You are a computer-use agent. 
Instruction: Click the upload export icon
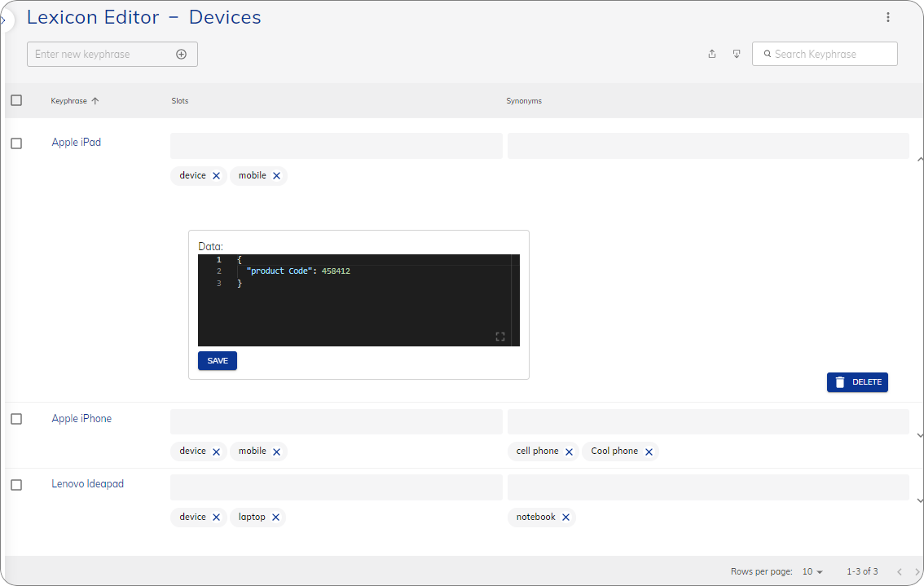click(712, 54)
